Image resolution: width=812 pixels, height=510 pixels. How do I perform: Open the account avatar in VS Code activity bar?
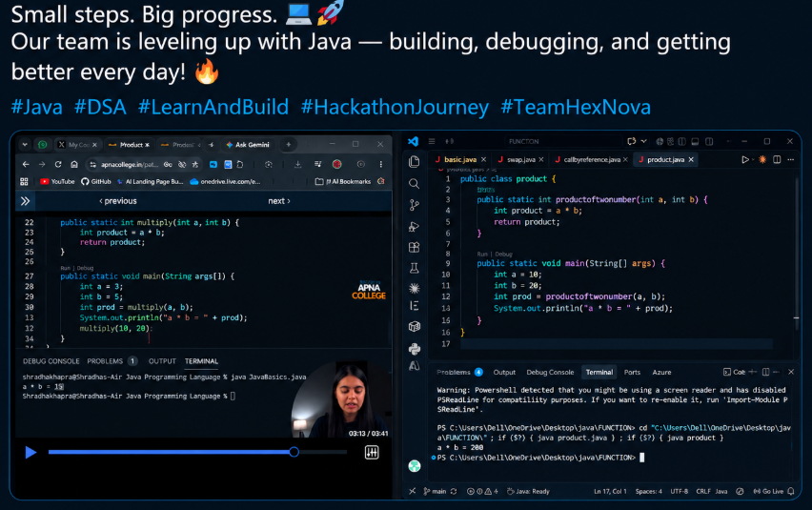pyautogui.click(x=415, y=466)
